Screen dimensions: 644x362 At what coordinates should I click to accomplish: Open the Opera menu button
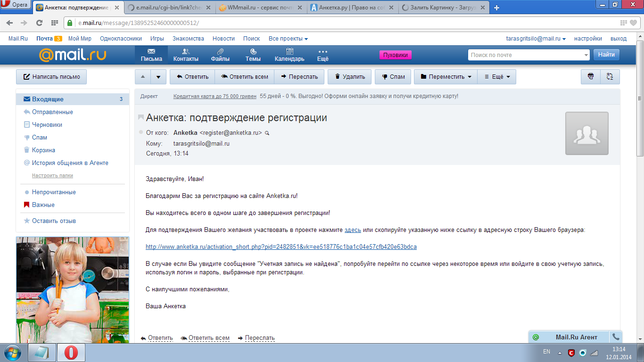coord(16,5)
